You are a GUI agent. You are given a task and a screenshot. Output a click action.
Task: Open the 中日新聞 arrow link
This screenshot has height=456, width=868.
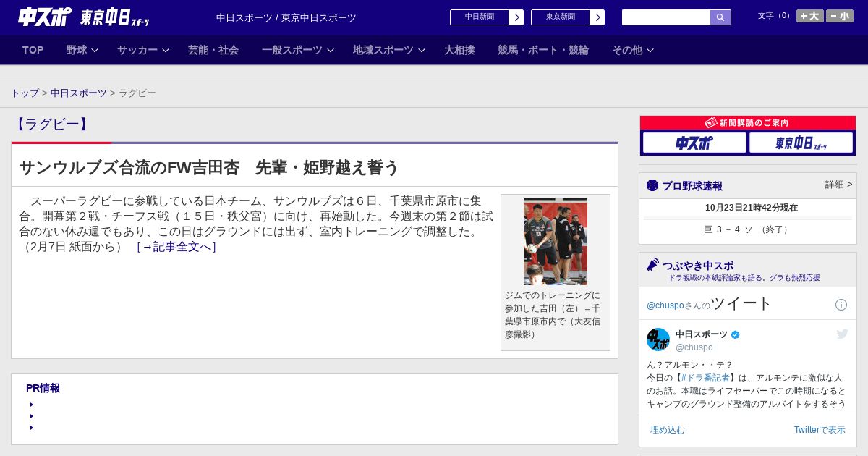[x=487, y=17]
